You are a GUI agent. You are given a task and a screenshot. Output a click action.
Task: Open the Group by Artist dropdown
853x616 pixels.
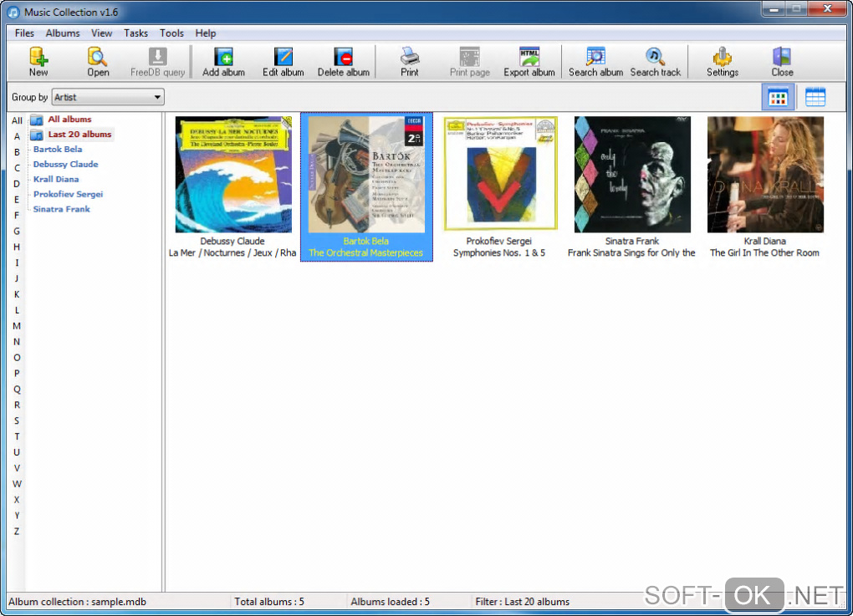click(108, 97)
